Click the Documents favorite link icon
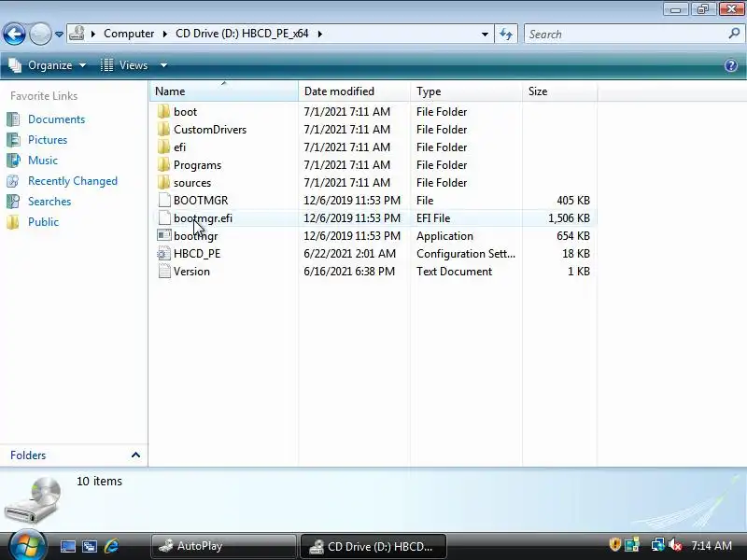Viewport: 747px width, 560px height. point(13,119)
